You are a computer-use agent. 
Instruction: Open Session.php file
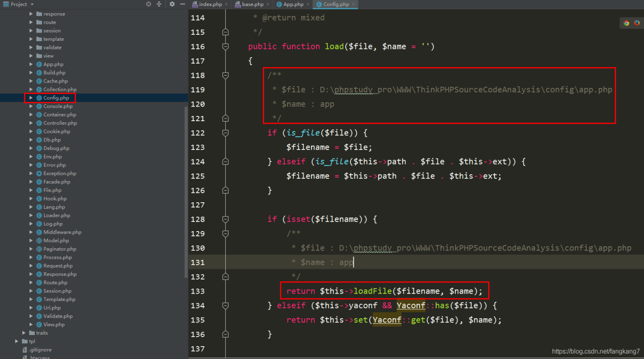(57, 291)
